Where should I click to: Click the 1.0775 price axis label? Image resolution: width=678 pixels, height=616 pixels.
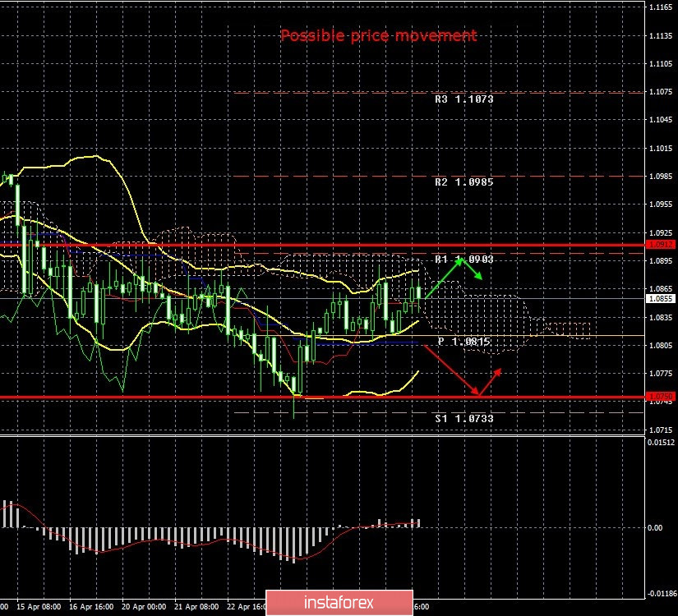(661, 374)
